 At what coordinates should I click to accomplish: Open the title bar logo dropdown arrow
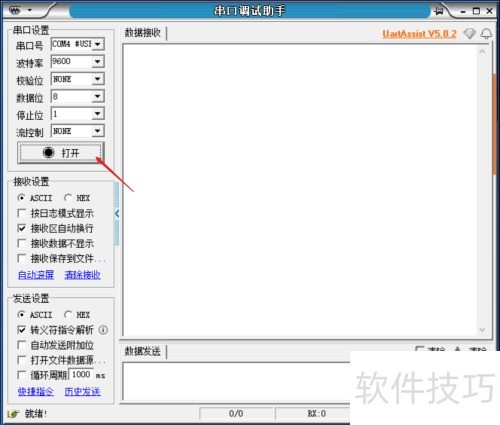click(x=30, y=10)
